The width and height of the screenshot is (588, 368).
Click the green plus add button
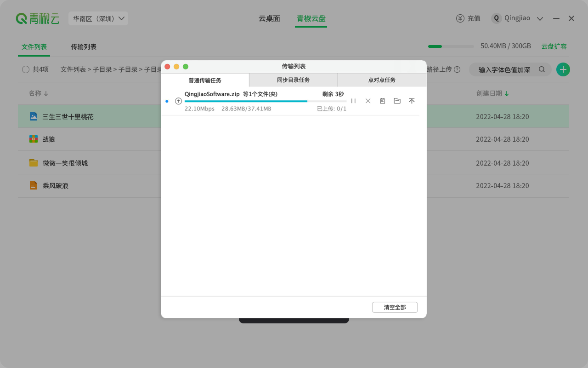pos(563,69)
